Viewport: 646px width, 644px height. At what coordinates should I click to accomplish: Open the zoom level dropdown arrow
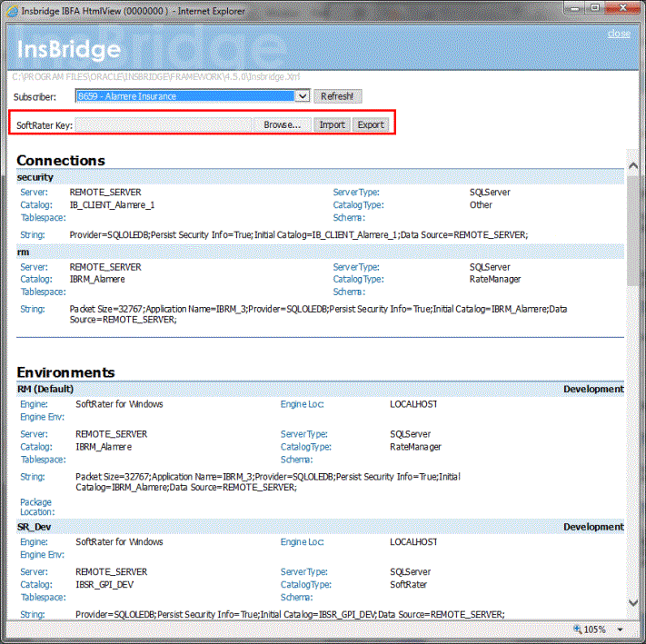coord(620,629)
